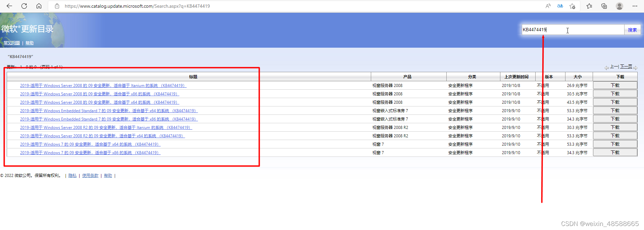The width and height of the screenshot is (644, 230).
Task: Go back in the browser
Action: coord(9,6)
